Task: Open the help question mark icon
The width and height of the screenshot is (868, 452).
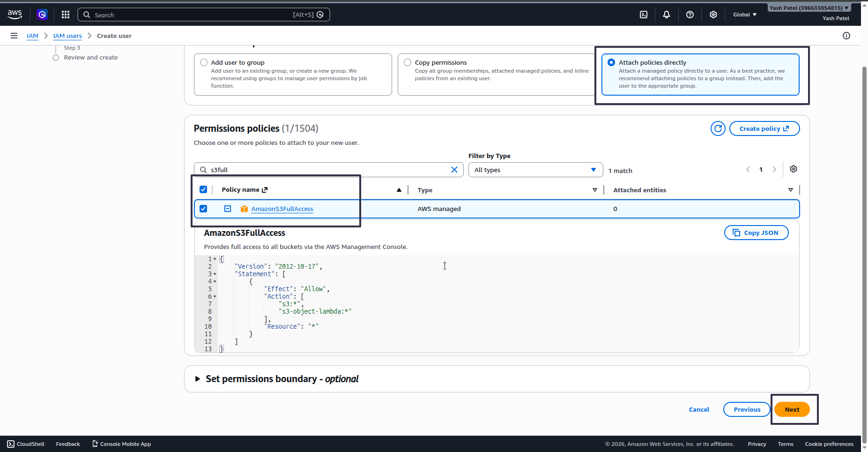Action: (x=690, y=15)
